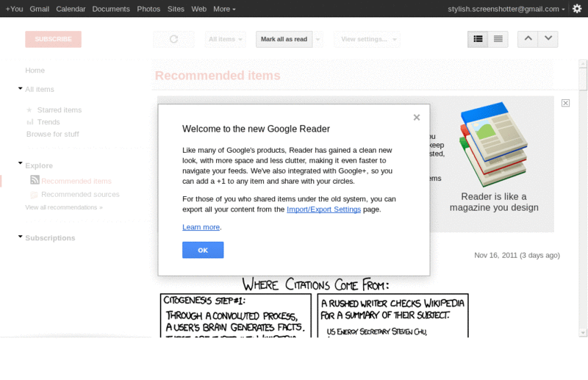Go to next item arrow
Screen dimensions: 588x380
pos(548,39)
